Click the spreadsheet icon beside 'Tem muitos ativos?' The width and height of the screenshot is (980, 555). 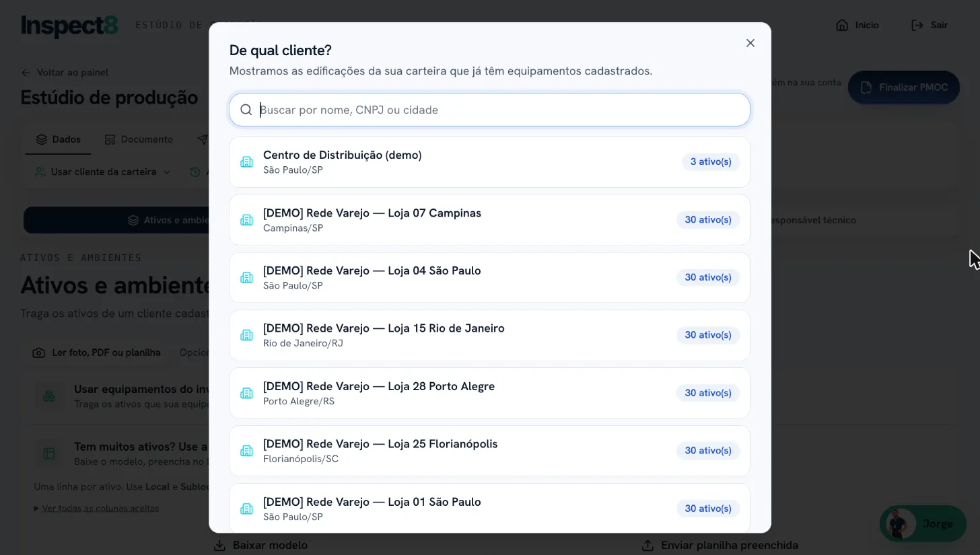49,453
